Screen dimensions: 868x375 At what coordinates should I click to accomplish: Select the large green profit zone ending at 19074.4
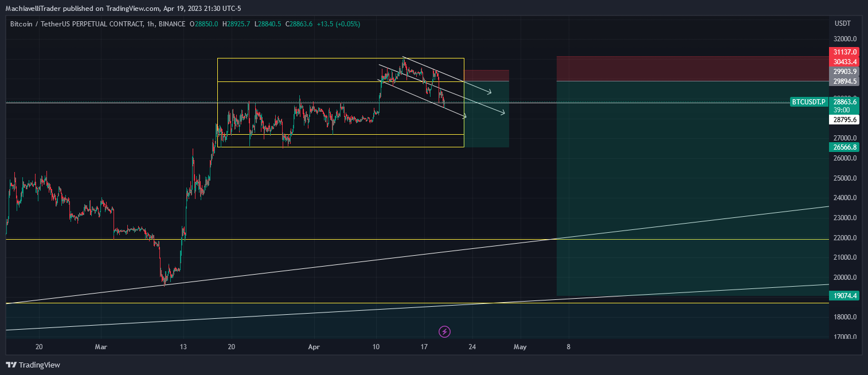pyautogui.click(x=693, y=189)
